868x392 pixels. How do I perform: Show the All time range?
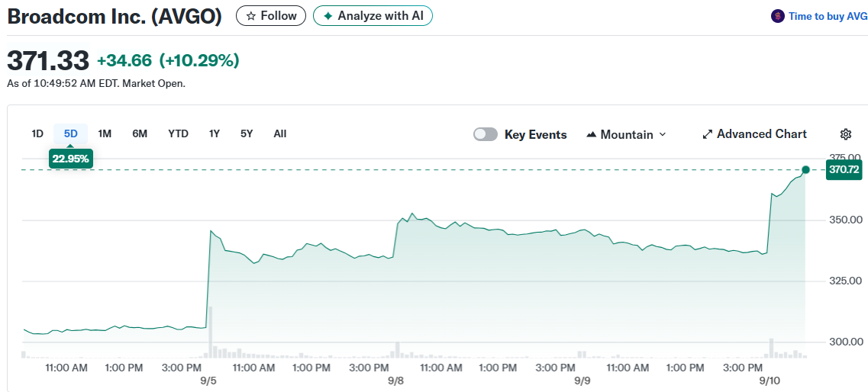point(280,133)
